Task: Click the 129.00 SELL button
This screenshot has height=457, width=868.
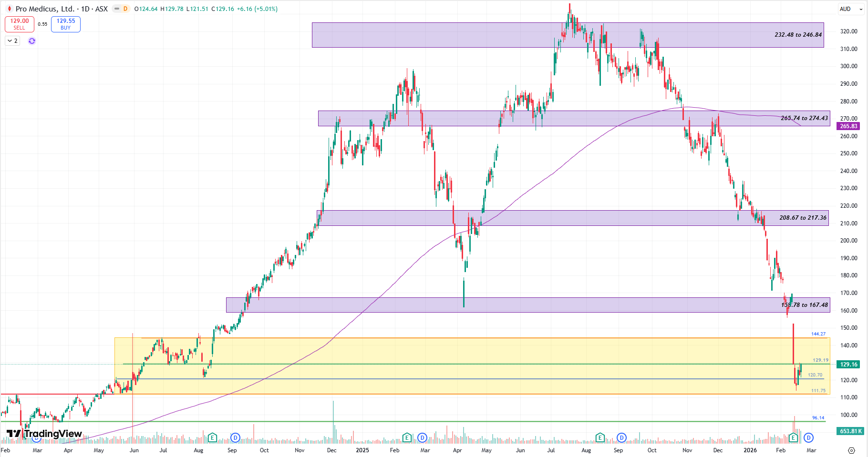Action: pyautogui.click(x=20, y=24)
